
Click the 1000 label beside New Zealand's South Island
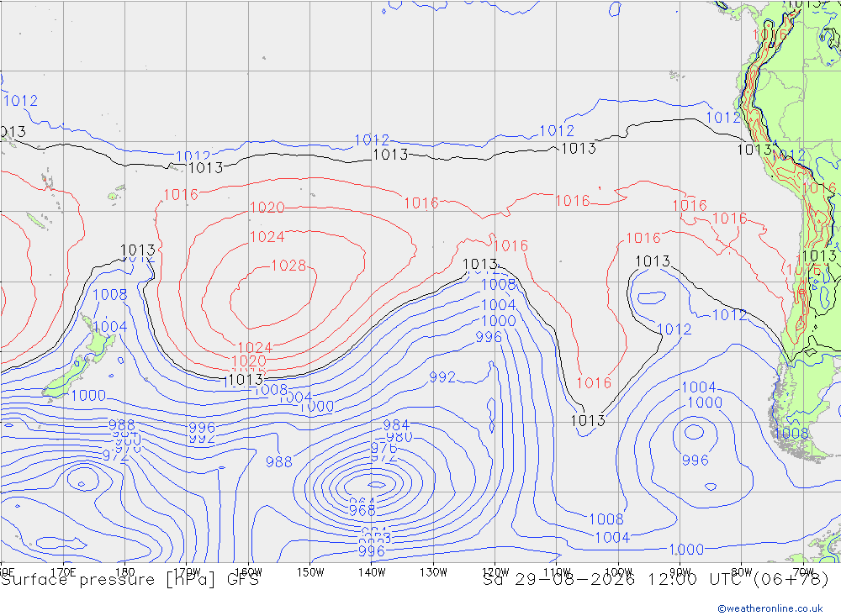point(88,396)
